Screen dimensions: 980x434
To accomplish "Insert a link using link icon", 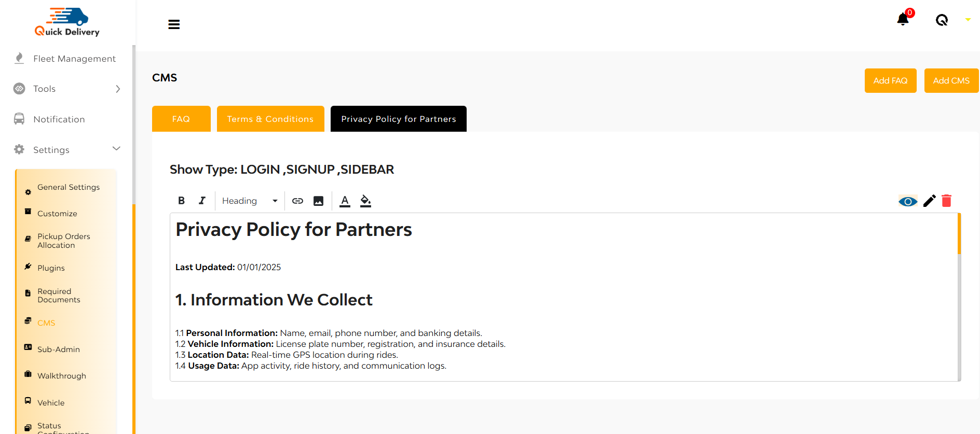I will coord(297,201).
